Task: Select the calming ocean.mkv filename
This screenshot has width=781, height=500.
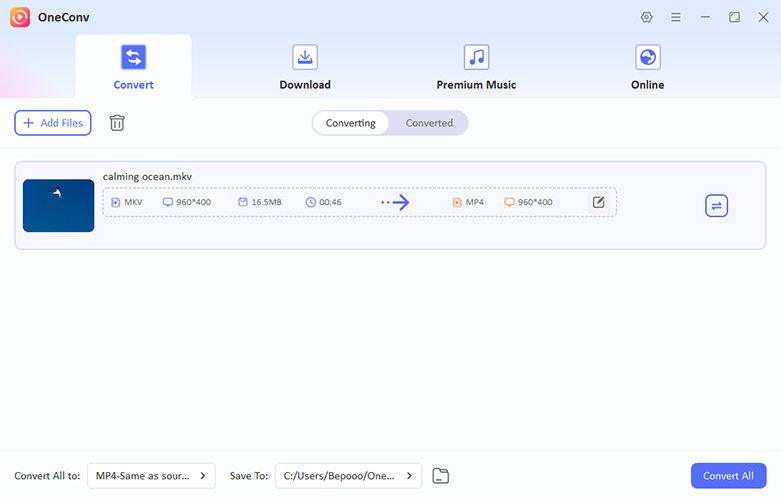Action: (x=147, y=176)
